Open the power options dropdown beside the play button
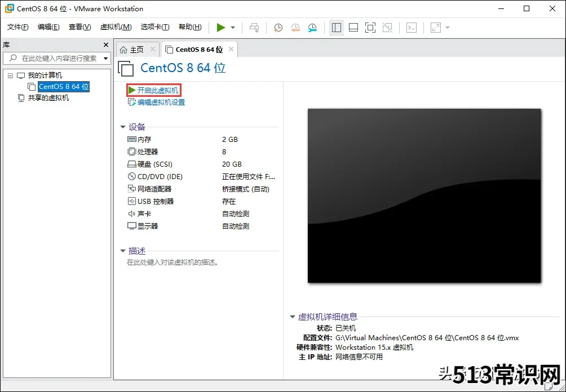 (x=233, y=28)
